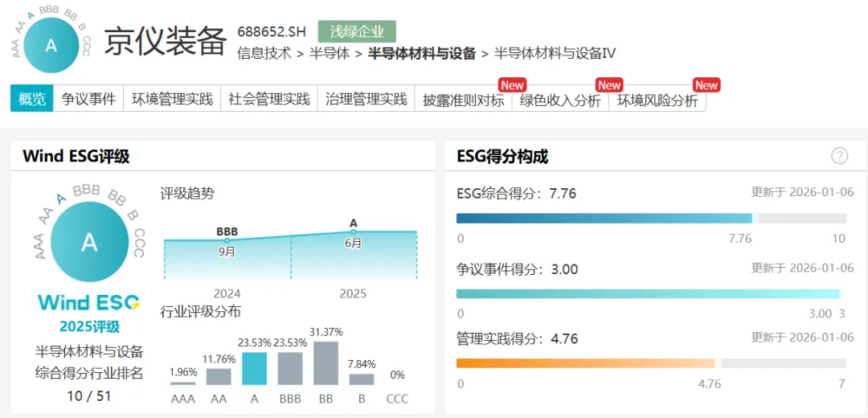The width and height of the screenshot is (868, 418).
Task: Click 2025 year label on trend chart
Action: [x=353, y=293]
